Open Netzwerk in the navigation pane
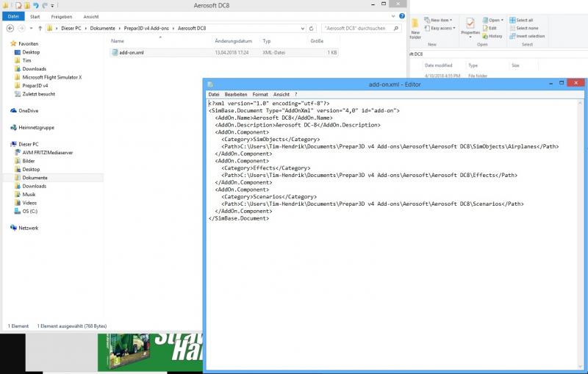This screenshot has height=374, width=588. [28, 228]
